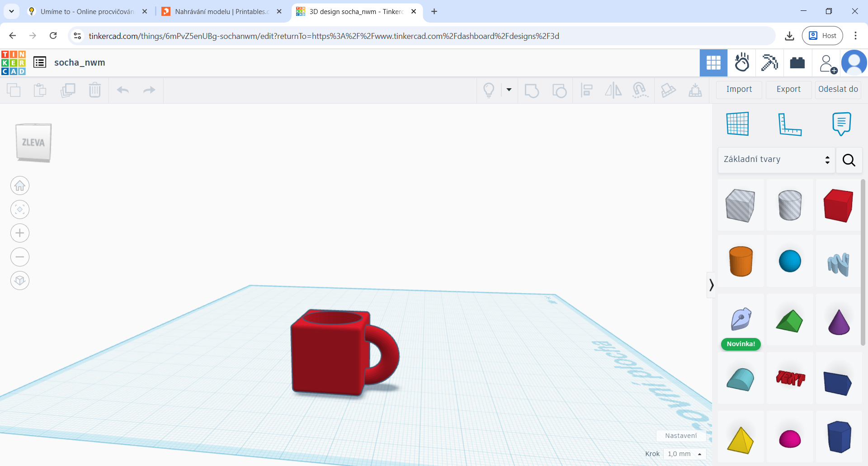Toggle show all hidden lightbulb

[489, 90]
